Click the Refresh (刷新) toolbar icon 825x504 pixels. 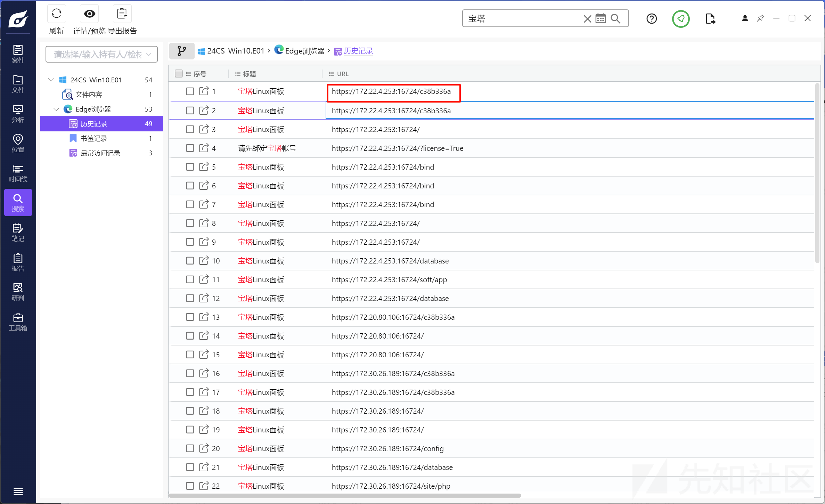(x=56, y=14)
